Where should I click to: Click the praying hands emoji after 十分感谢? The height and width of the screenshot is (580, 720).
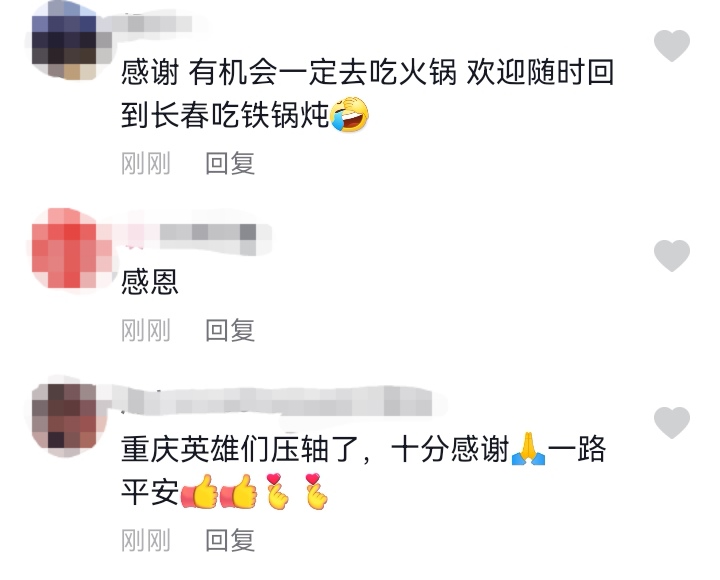(529, 449)
